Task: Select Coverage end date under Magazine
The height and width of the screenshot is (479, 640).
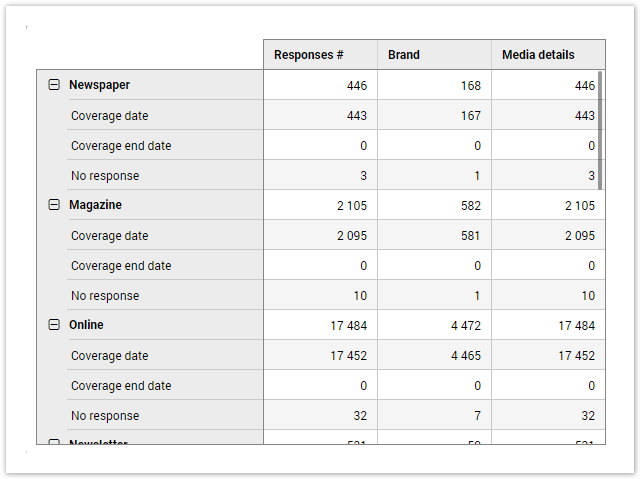Action: pos(120,266)
